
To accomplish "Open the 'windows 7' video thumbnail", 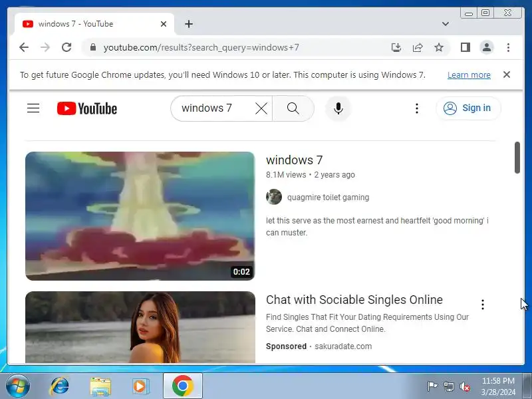I will (140, 215).
